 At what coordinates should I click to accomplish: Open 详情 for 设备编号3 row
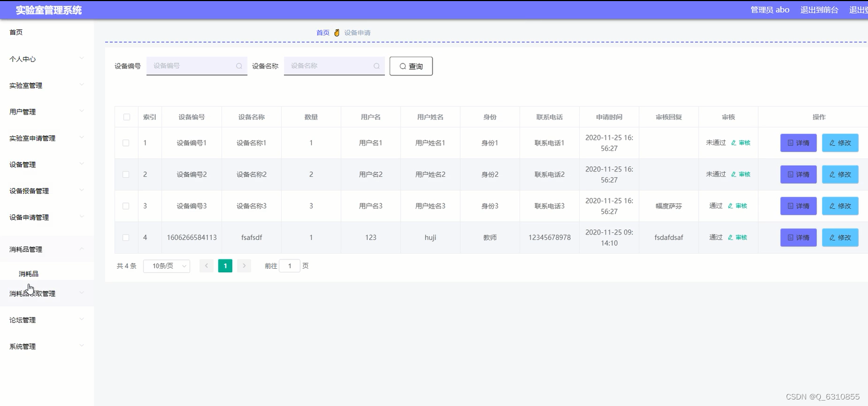[x=799, y=206]
